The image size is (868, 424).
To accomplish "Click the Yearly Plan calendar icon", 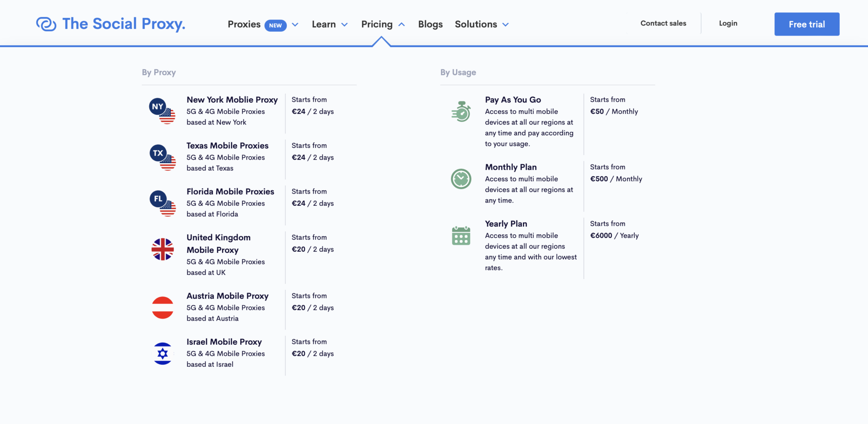I will click(x=461, y=236).
